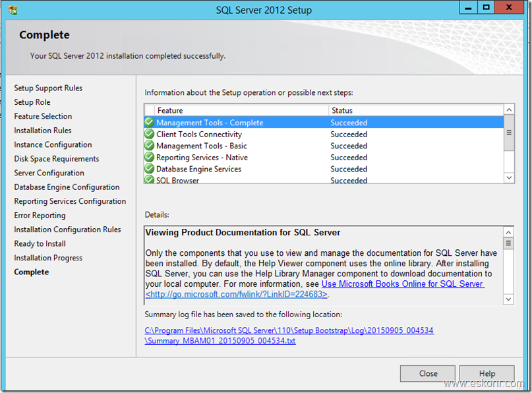The width and height of the screenshot is (532, 393).
Task: Open the Use Microsoft Books Online link
Action: pos(403,284)
